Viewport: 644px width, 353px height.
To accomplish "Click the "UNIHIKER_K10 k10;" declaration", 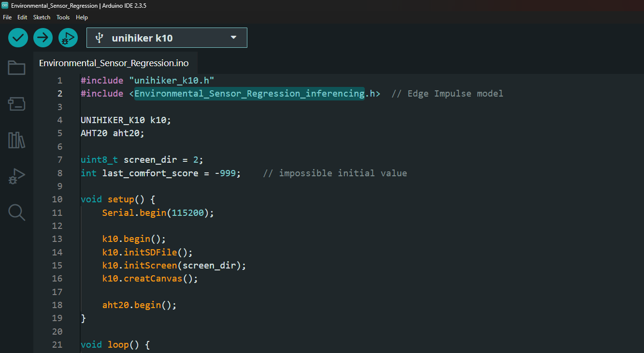I will pos(126,120).
